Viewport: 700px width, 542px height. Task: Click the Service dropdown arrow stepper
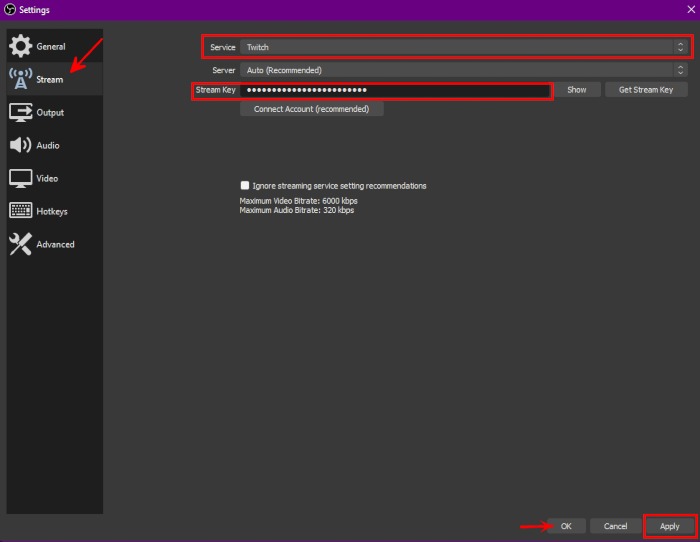[x=680, y=47]
